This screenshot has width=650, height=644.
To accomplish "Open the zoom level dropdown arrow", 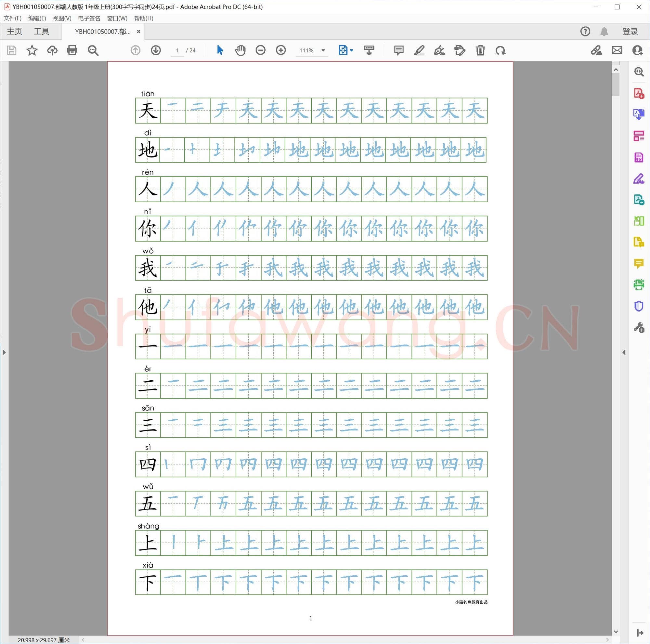I will tap(323, 50).
